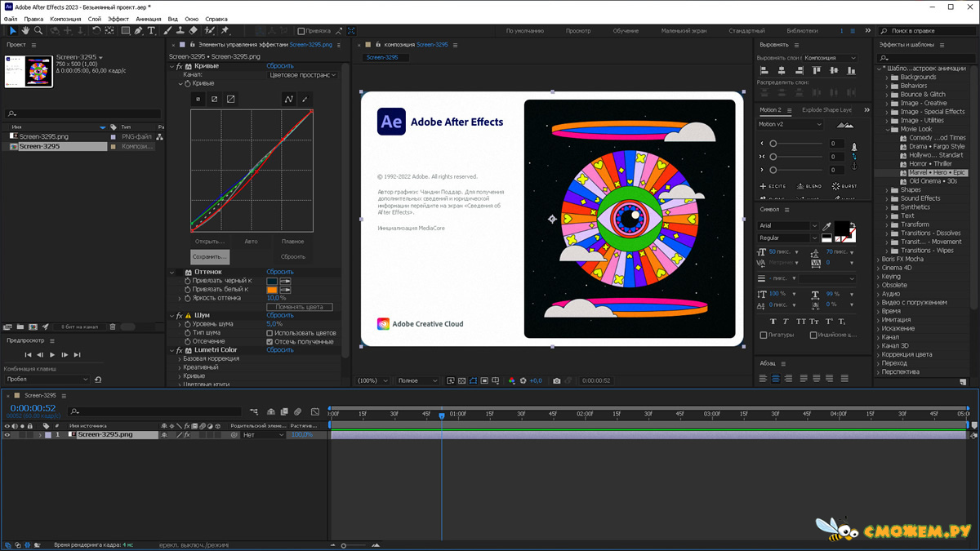
Task: Align layers to horizontal center
Action: pos(782,71)
